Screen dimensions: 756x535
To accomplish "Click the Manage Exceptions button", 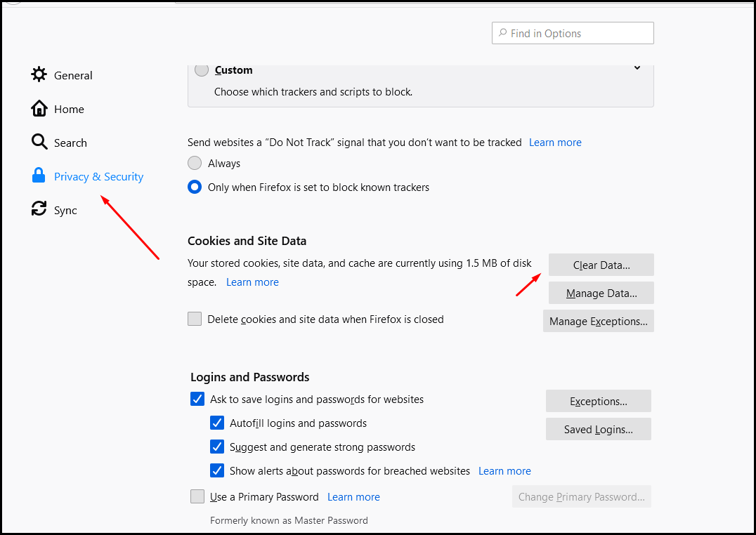I will 599,321.
